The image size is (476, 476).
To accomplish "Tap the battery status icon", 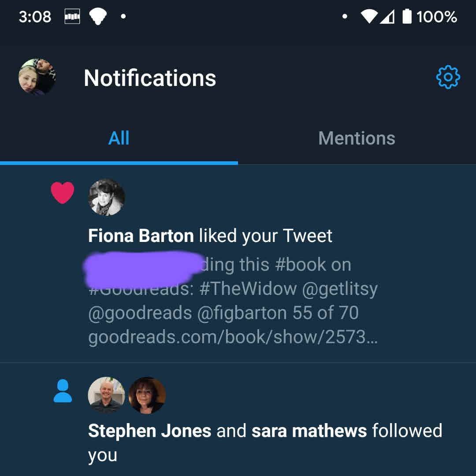I will click(x=407, y=17).
